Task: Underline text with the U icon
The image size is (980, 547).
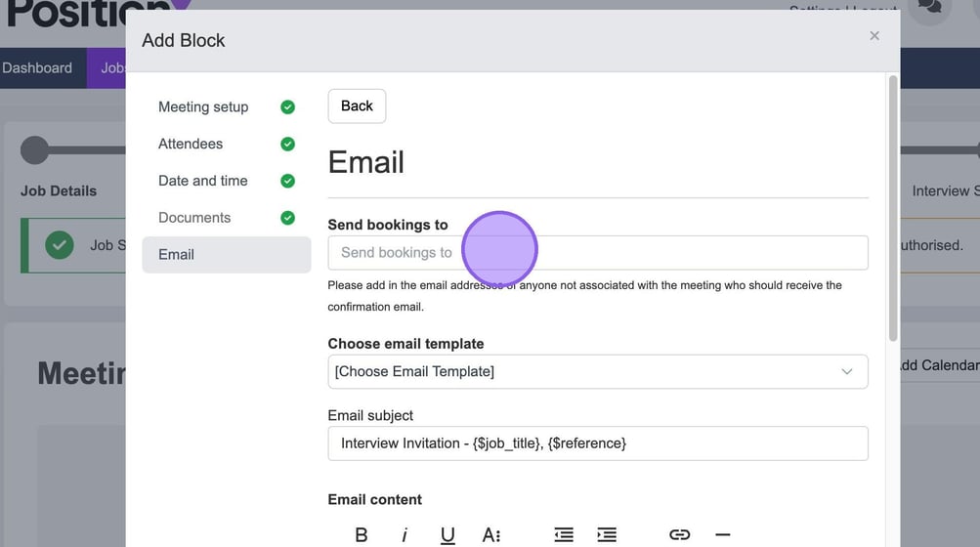Action: click(x=447, y=534)
